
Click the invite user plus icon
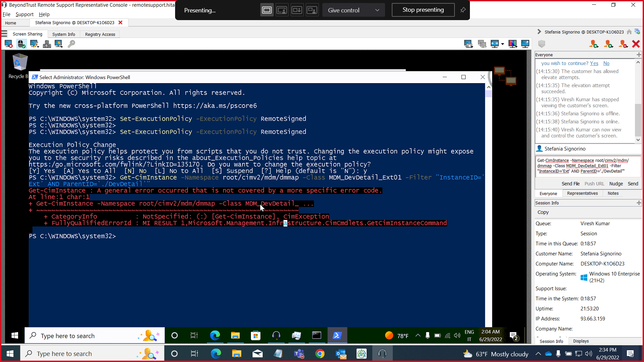point(608,44)
